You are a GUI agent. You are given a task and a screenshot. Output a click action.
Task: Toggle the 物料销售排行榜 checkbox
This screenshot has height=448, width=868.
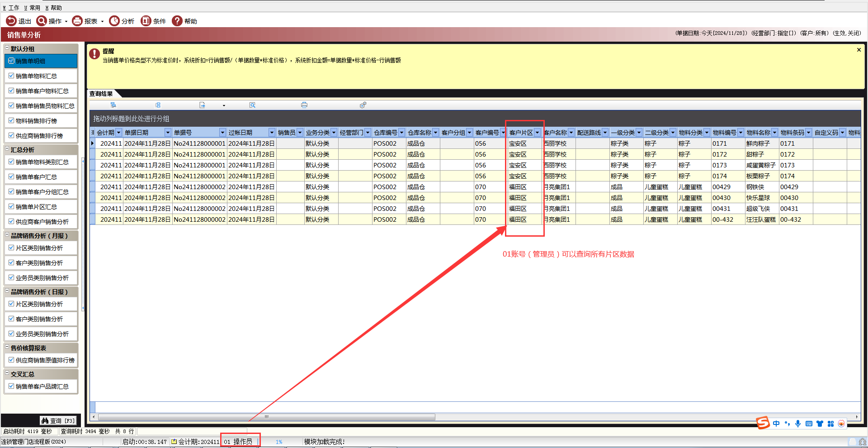pyautogui.click(x=11, y=120)
